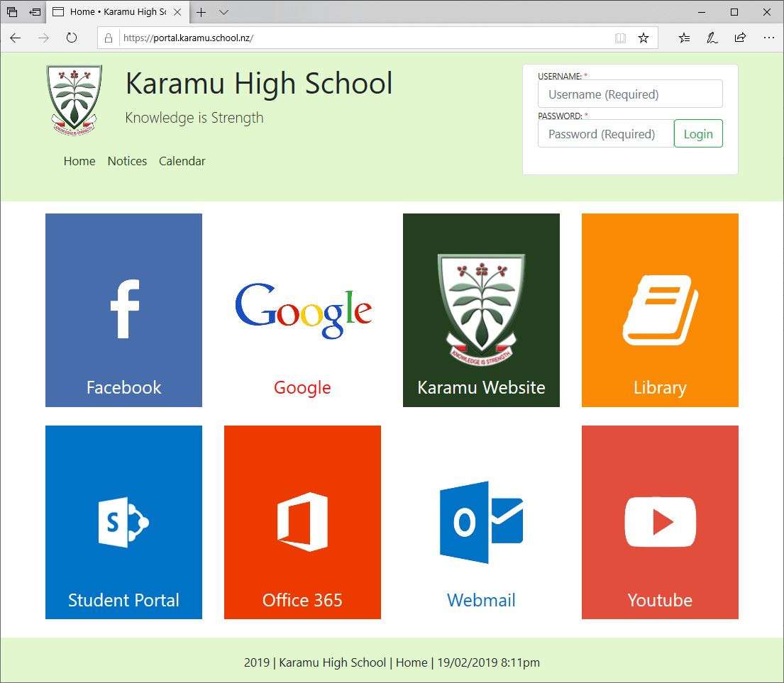Open the Home navigation menu item

coord(79,162)
